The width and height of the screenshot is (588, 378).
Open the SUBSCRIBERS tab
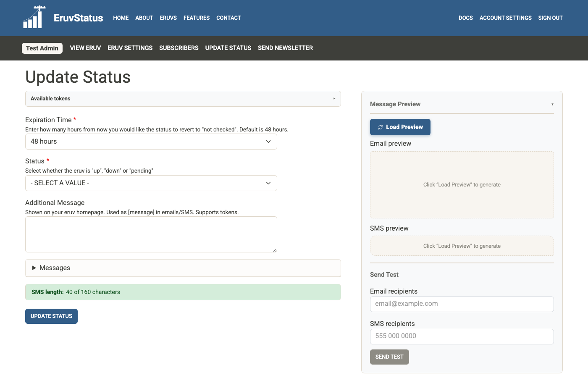178,48
